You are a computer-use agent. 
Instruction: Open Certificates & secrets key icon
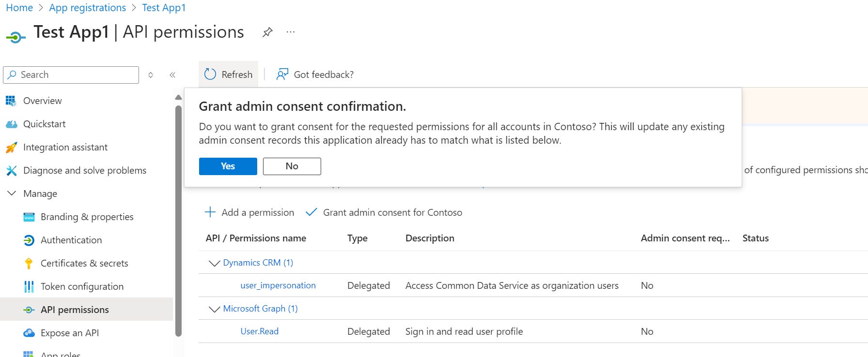(x=29, y=264)
